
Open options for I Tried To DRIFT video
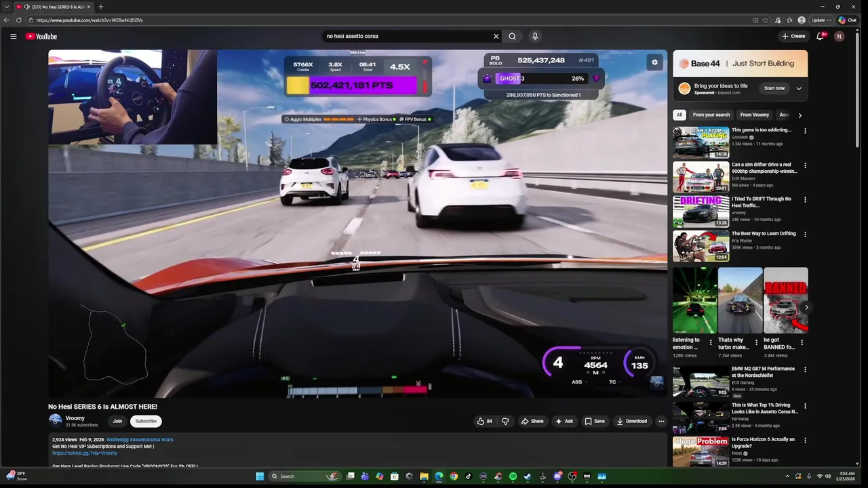click(x=805, y=200)
